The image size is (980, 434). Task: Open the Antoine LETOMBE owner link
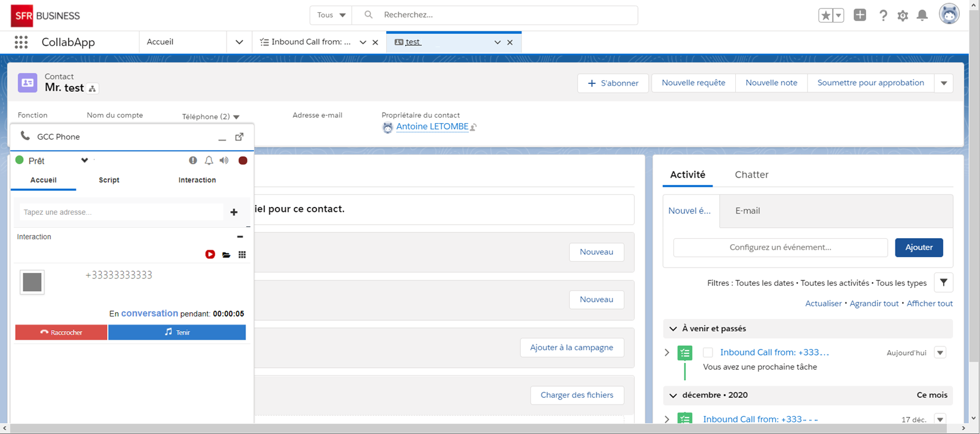click(x=432, y=127)
